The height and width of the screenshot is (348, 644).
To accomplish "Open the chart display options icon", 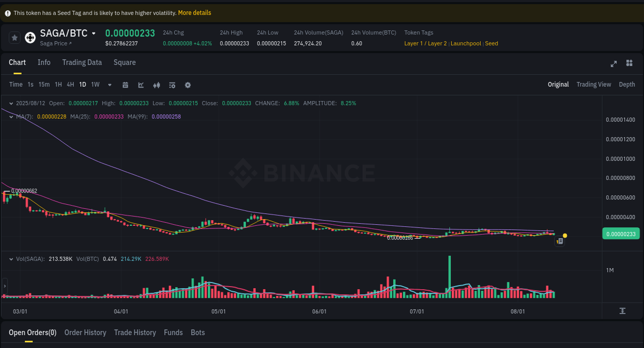I will 172,85.
